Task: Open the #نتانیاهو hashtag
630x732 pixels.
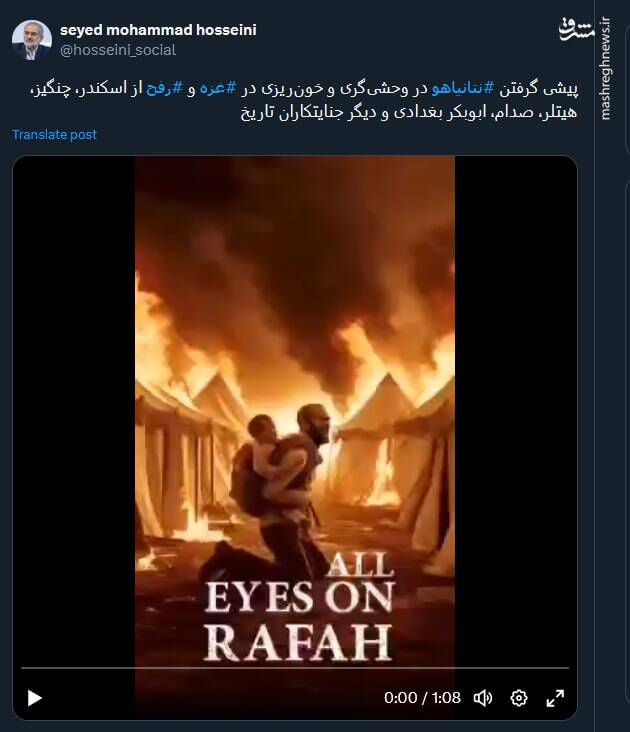Action: 462,88
